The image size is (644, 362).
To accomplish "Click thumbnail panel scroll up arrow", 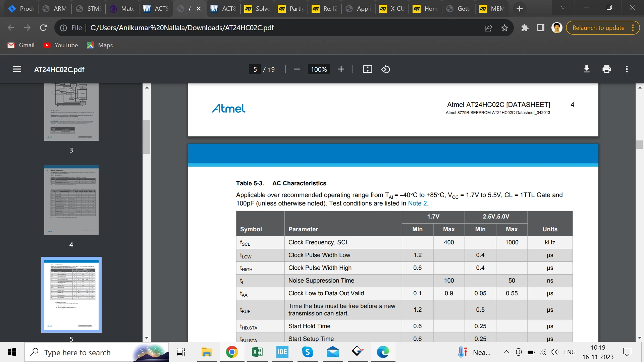I will point(147,87).
